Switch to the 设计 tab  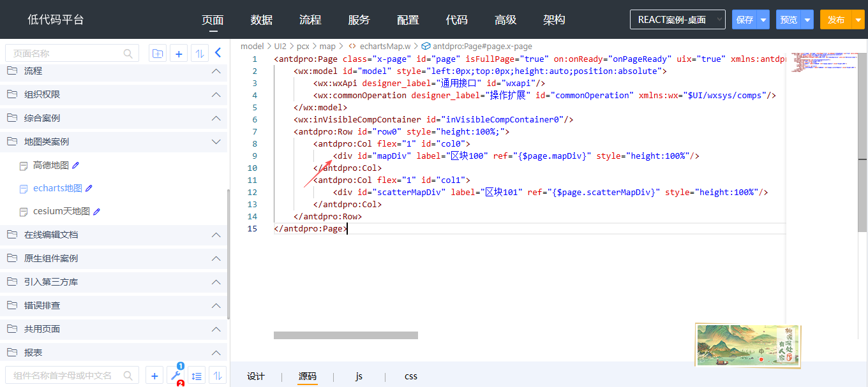[256, 376]
